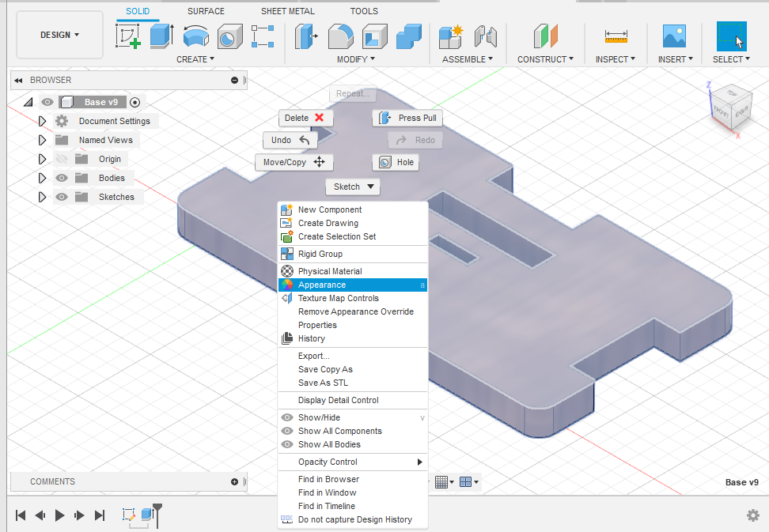Open the Opacity Control submenu
The width and height of the screenshot is (769, 532).
coord(353,462)
